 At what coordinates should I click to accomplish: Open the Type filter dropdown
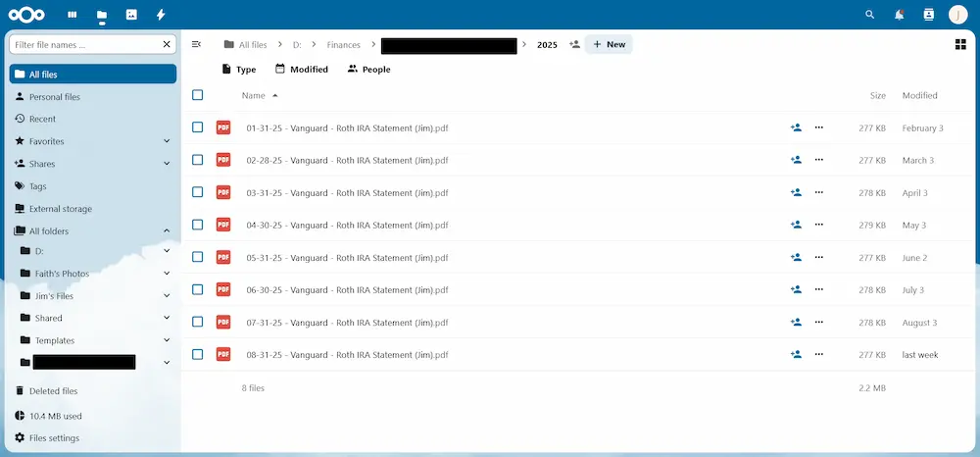tap(239, 70)
